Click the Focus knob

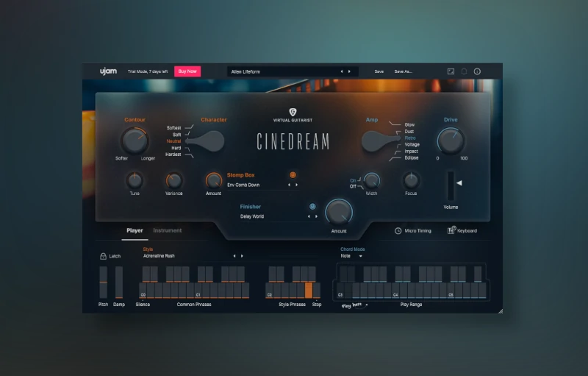(x=411, y=180)
